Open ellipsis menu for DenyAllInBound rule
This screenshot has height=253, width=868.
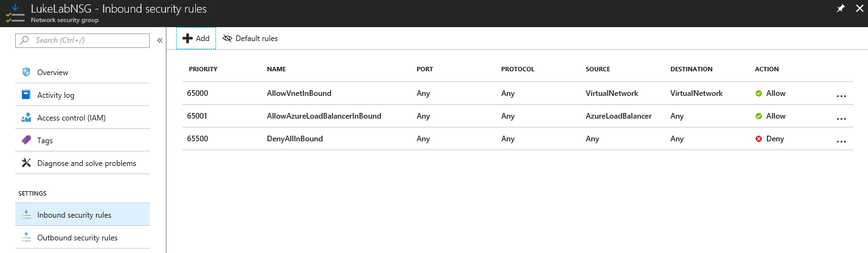pos(841,142)
